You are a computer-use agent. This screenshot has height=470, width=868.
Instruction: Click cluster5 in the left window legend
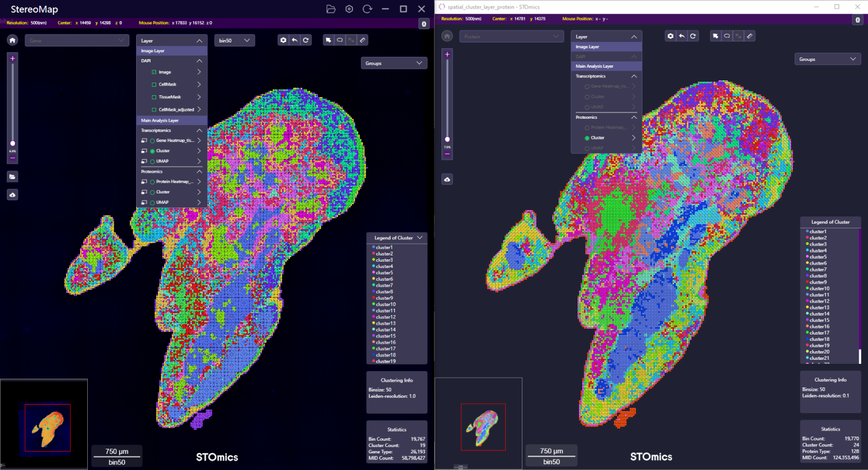(x=384, y=273)
